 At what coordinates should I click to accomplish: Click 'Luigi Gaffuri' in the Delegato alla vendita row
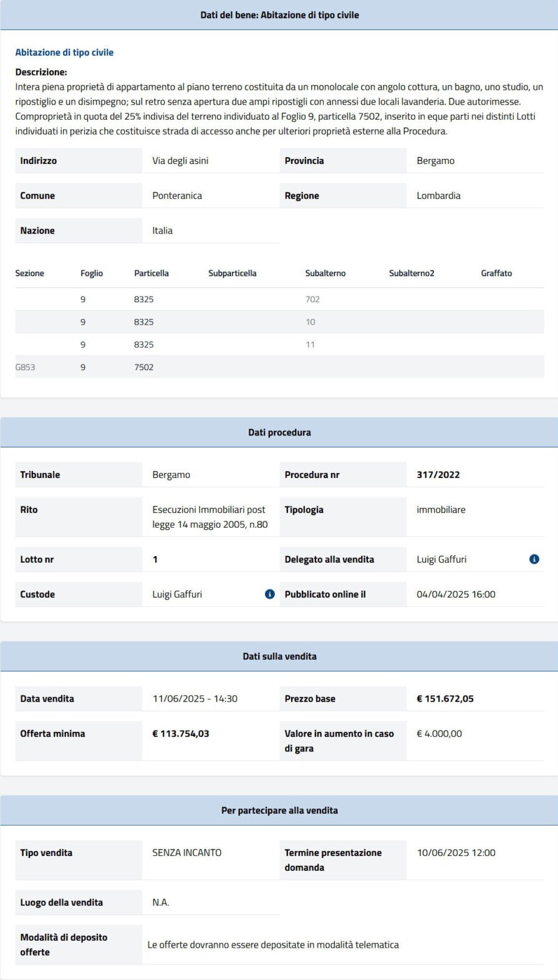pos(441,559)
